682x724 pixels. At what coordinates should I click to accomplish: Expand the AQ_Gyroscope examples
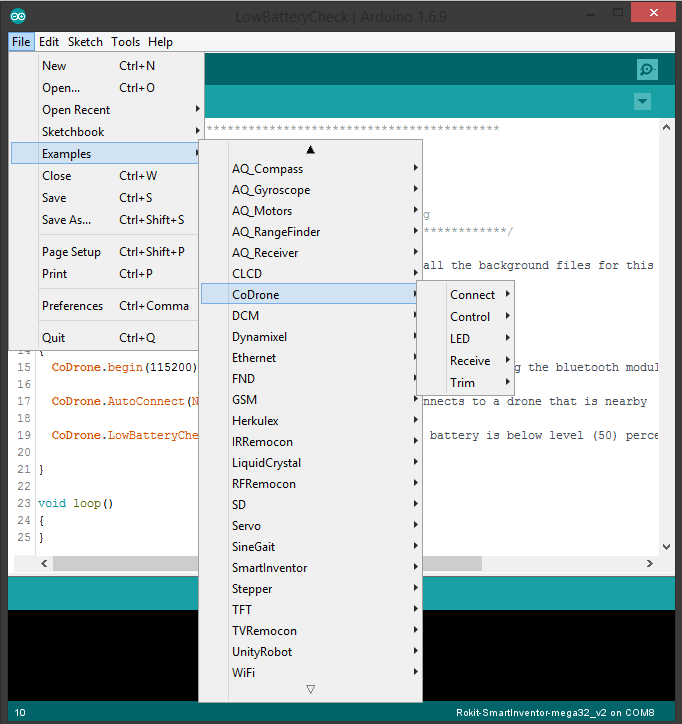point(310,190)
